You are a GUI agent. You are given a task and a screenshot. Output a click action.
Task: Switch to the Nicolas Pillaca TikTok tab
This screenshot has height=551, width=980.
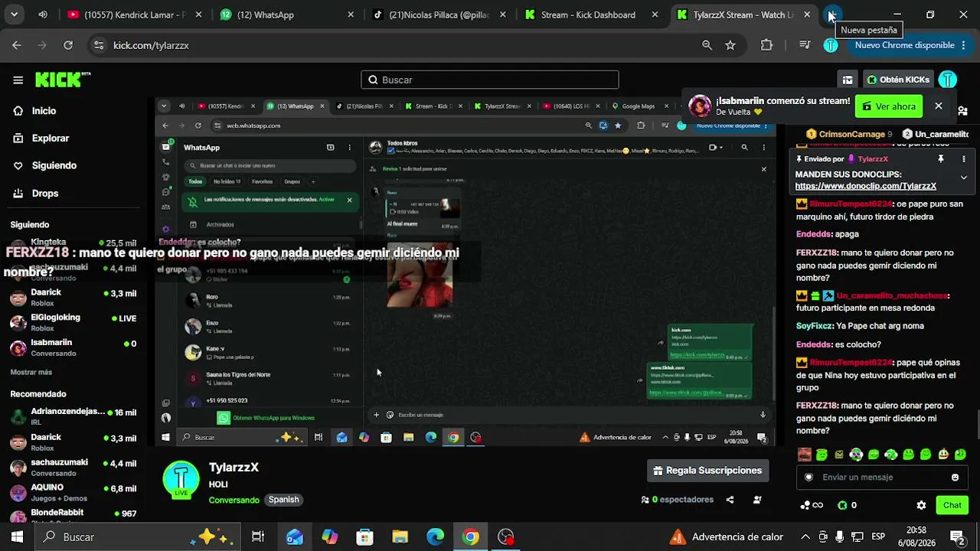pyautogui.click(x=439, y=15)
